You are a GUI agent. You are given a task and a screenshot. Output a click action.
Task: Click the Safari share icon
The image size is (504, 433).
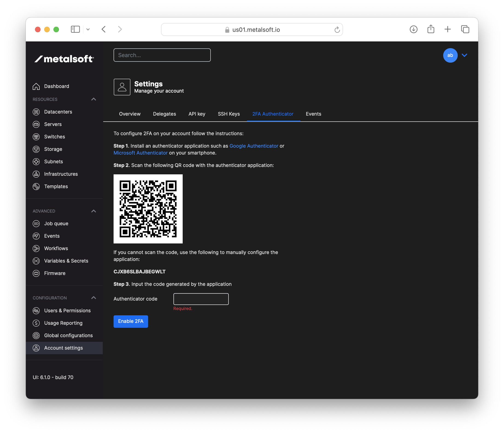(431, 29)
